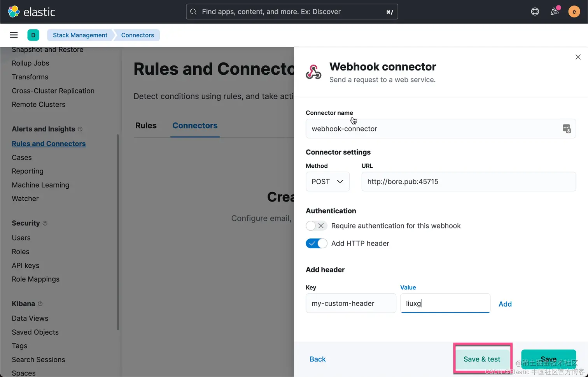
Task: Click the Alerts and Insights help icon
Action: [x=80, y=129]
